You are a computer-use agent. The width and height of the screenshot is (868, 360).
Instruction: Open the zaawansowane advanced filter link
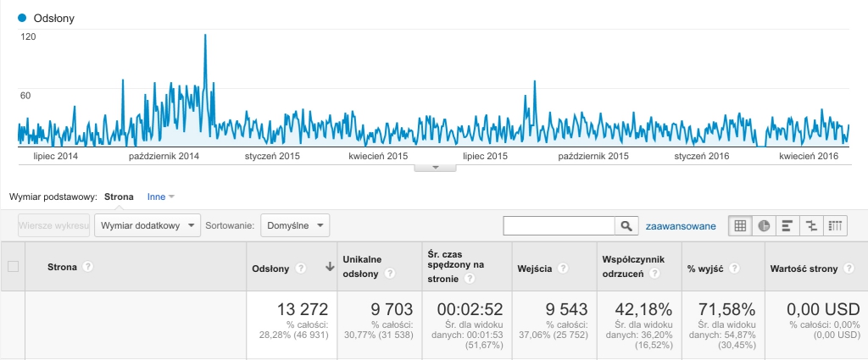click(x=681, y=225)
